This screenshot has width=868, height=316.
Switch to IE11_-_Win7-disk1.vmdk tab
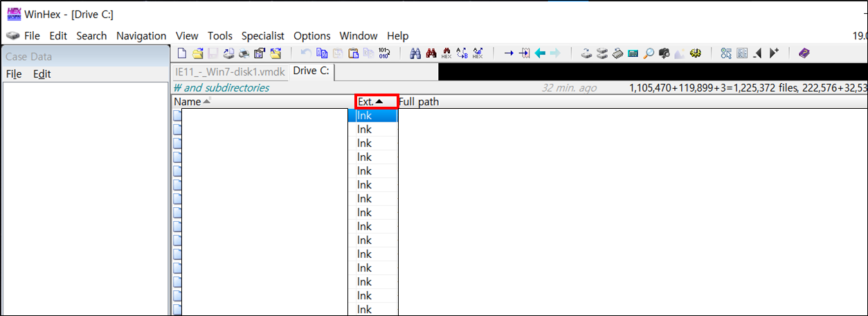point(228,71)
